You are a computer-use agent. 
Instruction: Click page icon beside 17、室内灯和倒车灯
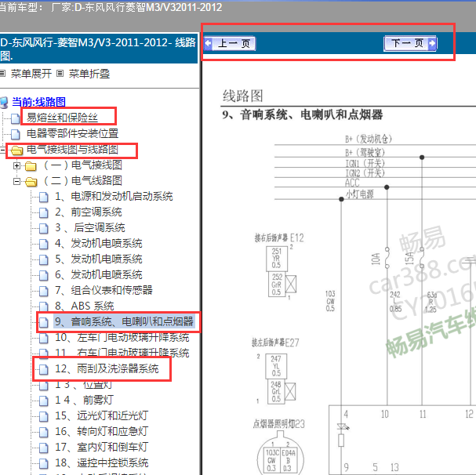click(x=44, y=448)
